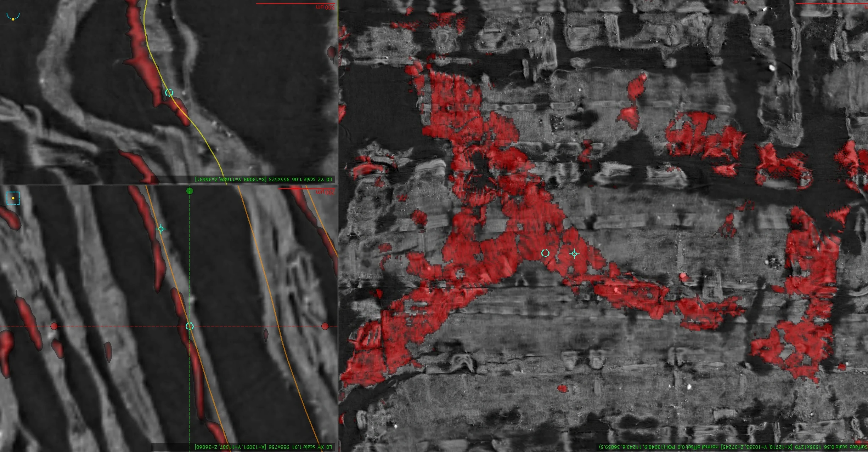
Task: Click the cyan arc orientation icon in YZ view
Action: [13, 16]
